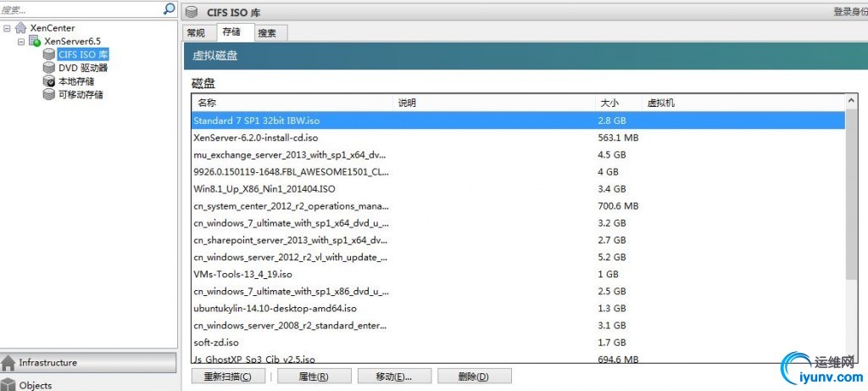The width and height of the screenshot is (868, 391).
Task: Open the Infrastructure navigation pane
Action: tap(88, 363)
